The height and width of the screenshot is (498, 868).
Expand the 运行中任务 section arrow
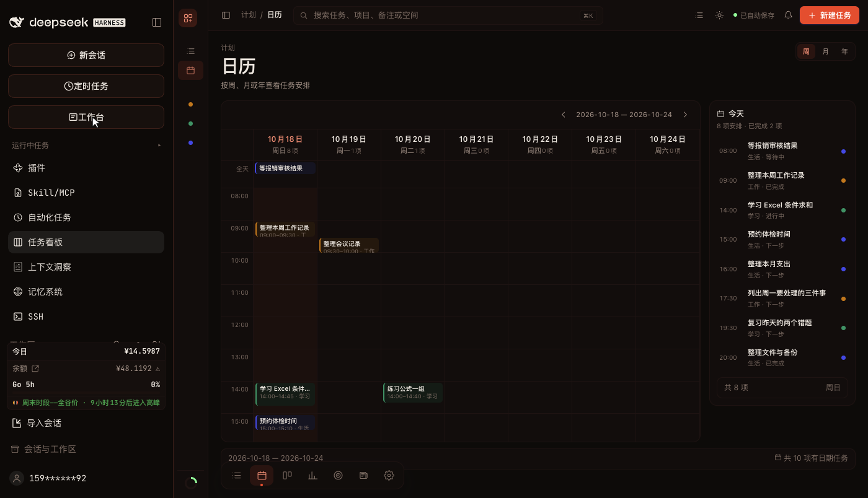pos(159,146)
